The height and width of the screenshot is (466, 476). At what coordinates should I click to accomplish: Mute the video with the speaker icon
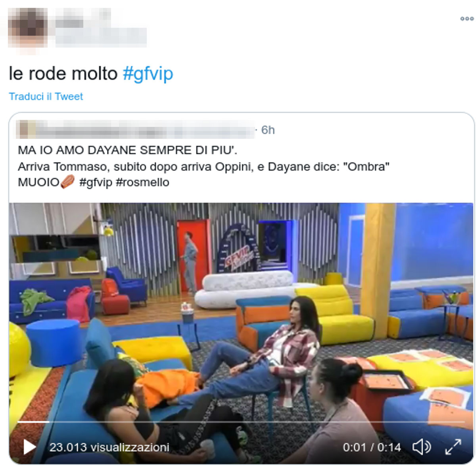(422, 447)
